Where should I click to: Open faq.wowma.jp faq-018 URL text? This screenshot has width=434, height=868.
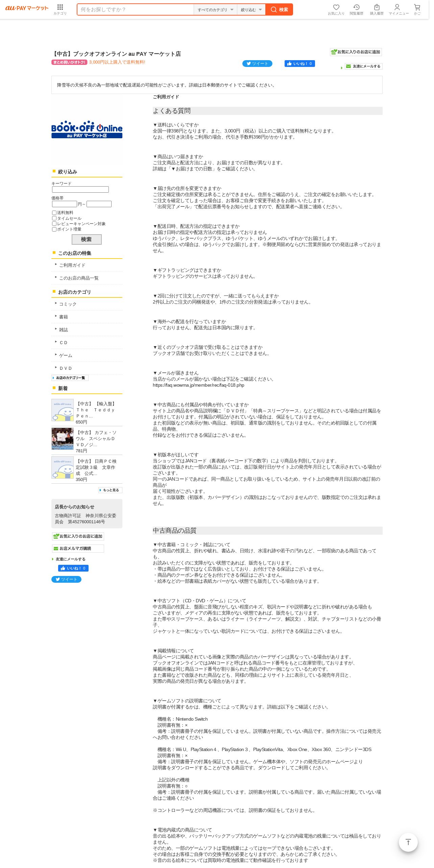198,385
